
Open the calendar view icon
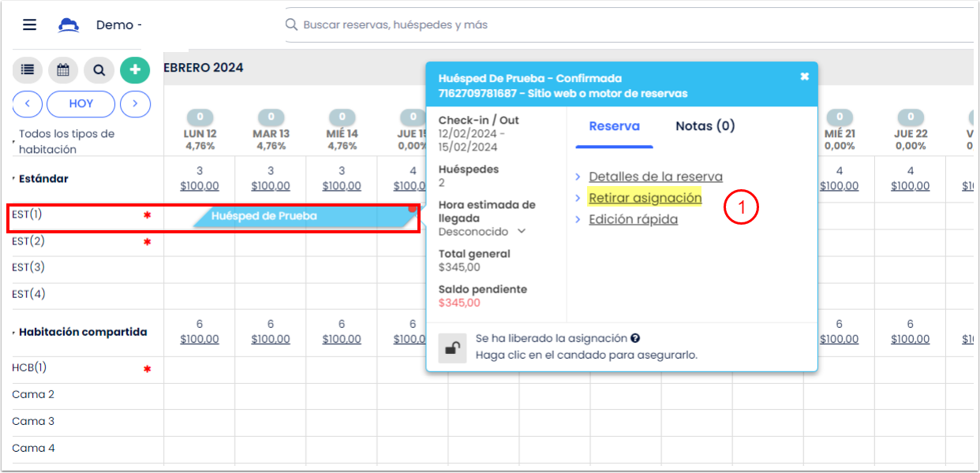(63, 69)
